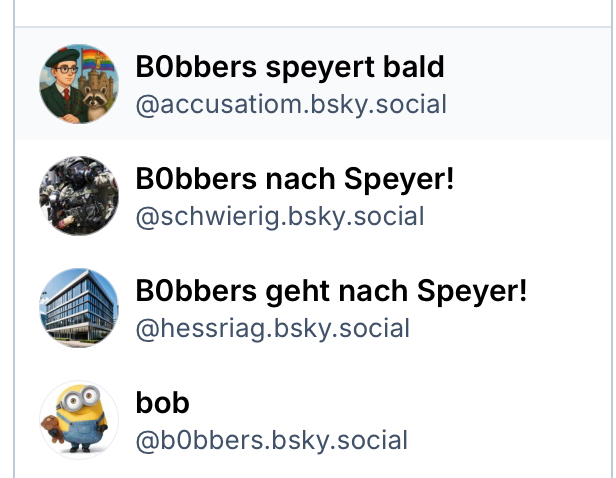Click the raccoon and beret man avatar

(x=78, y=84)
